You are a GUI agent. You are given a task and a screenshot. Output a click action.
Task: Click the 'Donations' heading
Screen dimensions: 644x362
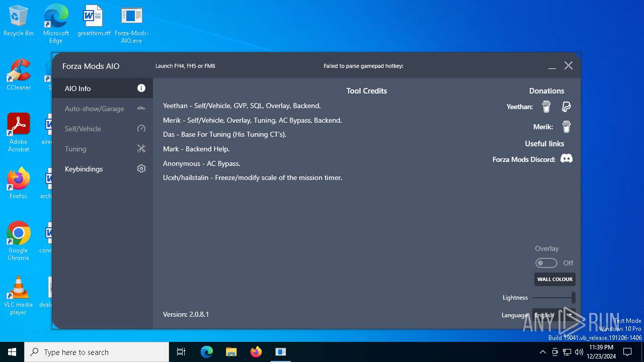point(546,91)
